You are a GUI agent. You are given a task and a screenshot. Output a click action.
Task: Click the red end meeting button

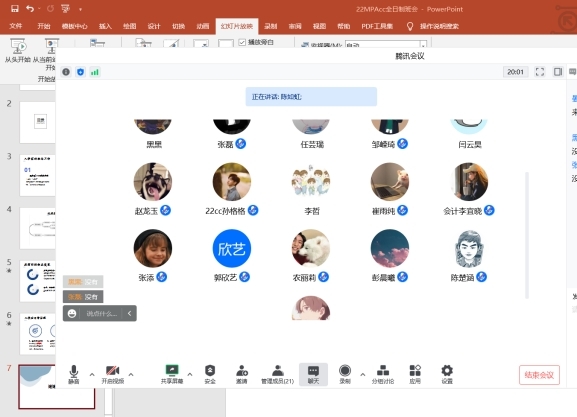pyautogui.click(x=539, y=375)
